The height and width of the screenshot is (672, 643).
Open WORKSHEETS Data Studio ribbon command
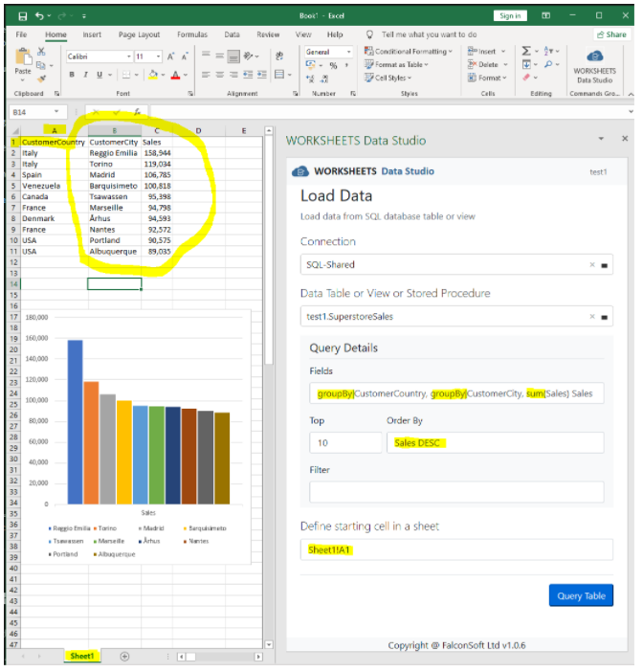click(x=594, y=66)
